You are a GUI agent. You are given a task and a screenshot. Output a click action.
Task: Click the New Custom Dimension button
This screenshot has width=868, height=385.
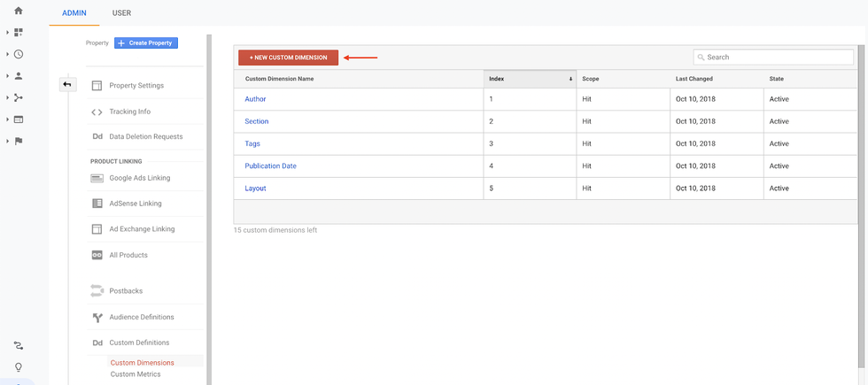pyautogui.click(x=288, y=58)
